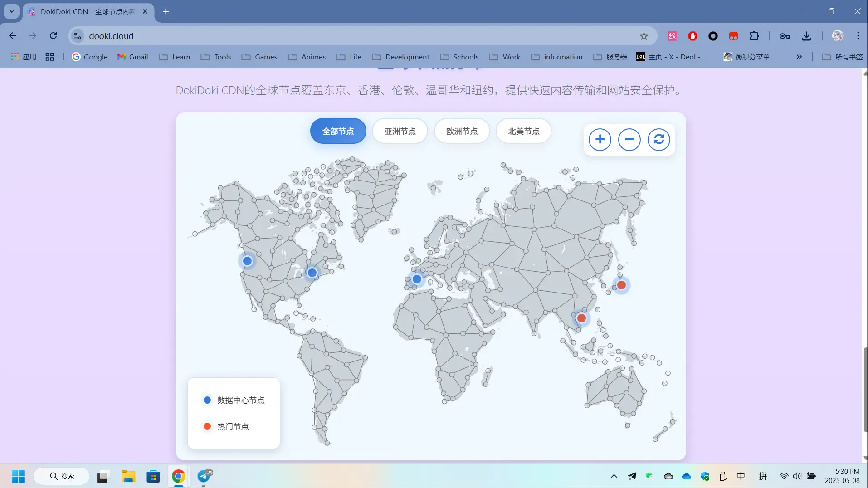Open the tab search dropdown arrow
This screenshot has height=488, width=868.
[x=11, y=11]
